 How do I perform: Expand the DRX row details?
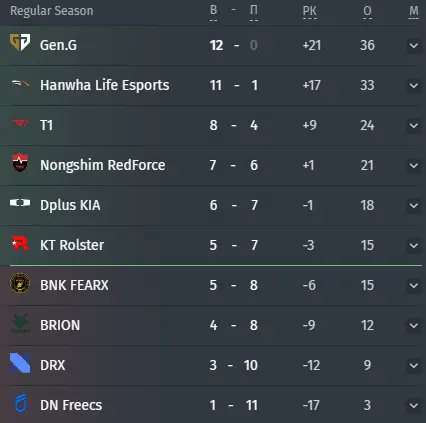[414, 365]
